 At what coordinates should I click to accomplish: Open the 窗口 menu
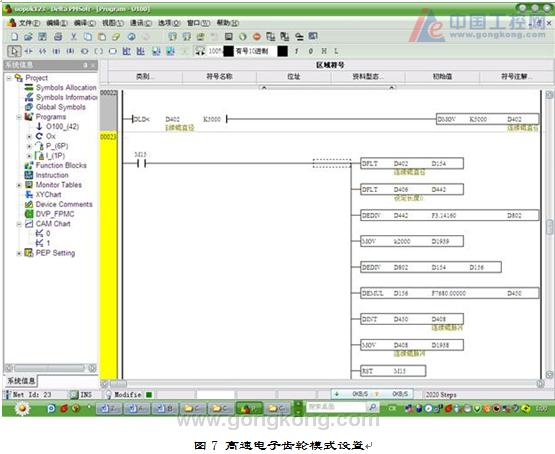click(x=198, y=23)
